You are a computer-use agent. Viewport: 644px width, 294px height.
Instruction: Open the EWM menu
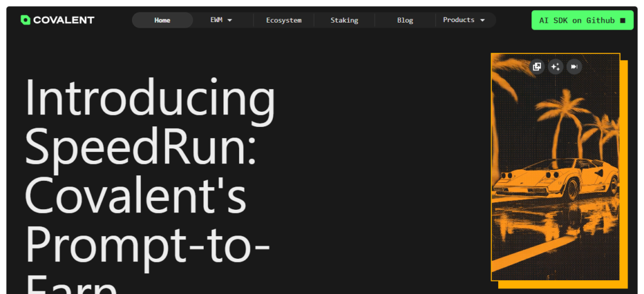coord(216,20)
